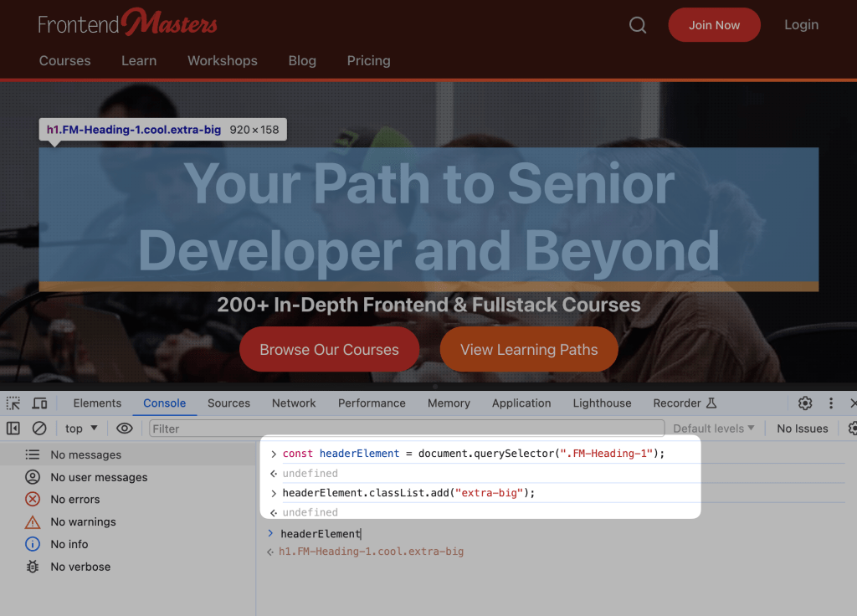Open DevTools settings gear icon
This screenshot has width=857, height=616.
804,403
